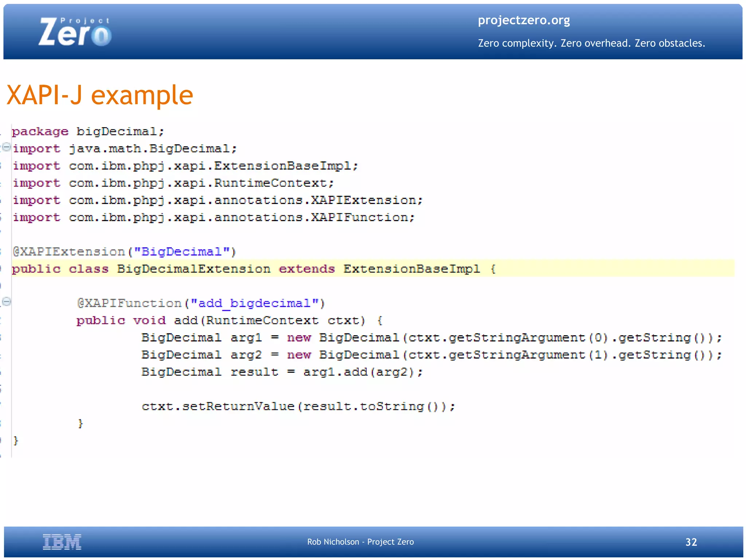The height and width of the screenshot is (560, 746).
Task: Collapse the import statements fold marker
Action: pos(7,147)
